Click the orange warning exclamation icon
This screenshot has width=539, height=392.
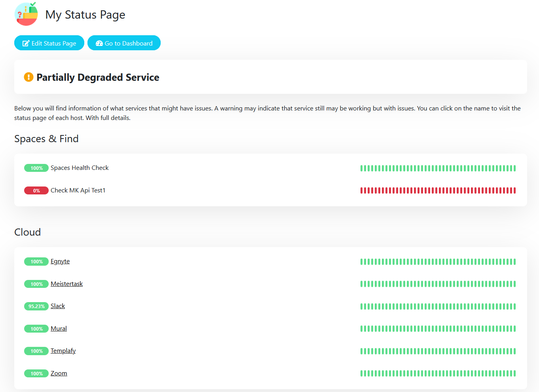[28, 77]
